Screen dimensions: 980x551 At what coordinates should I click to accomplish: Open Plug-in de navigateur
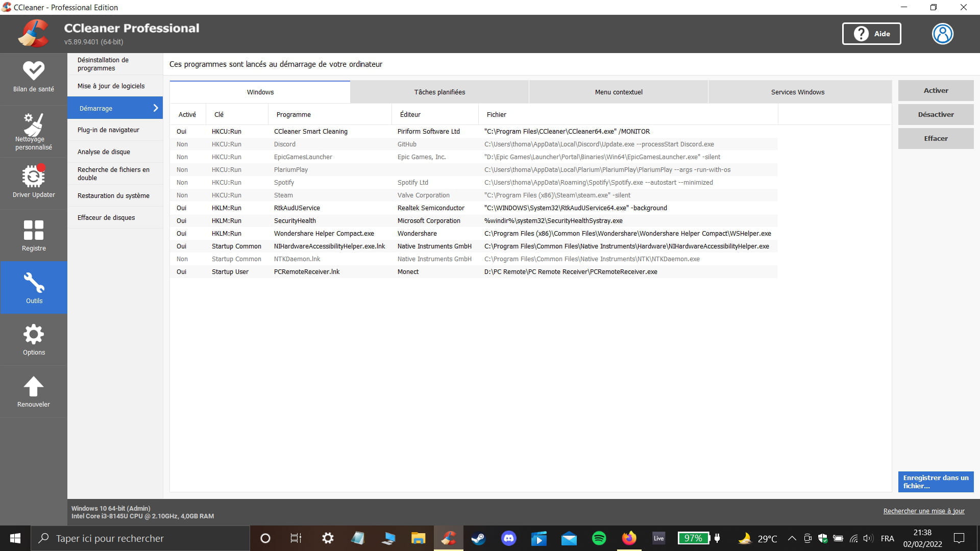115,130
